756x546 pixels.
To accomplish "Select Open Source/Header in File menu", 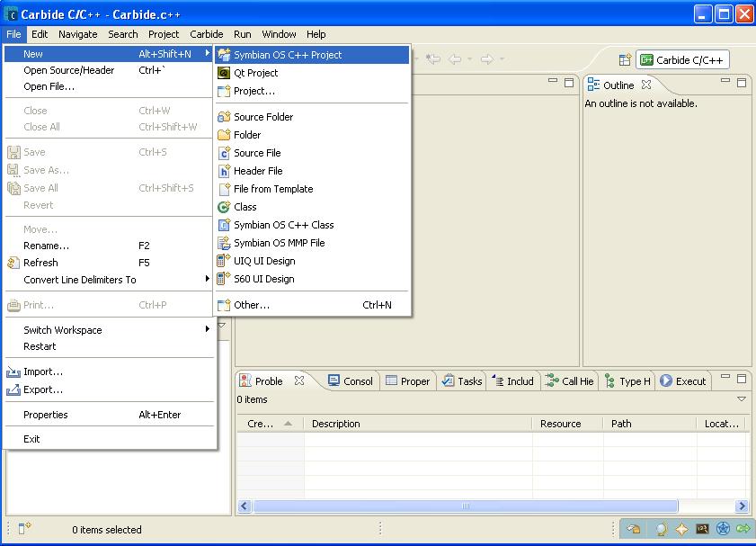I will pos(109,70).
